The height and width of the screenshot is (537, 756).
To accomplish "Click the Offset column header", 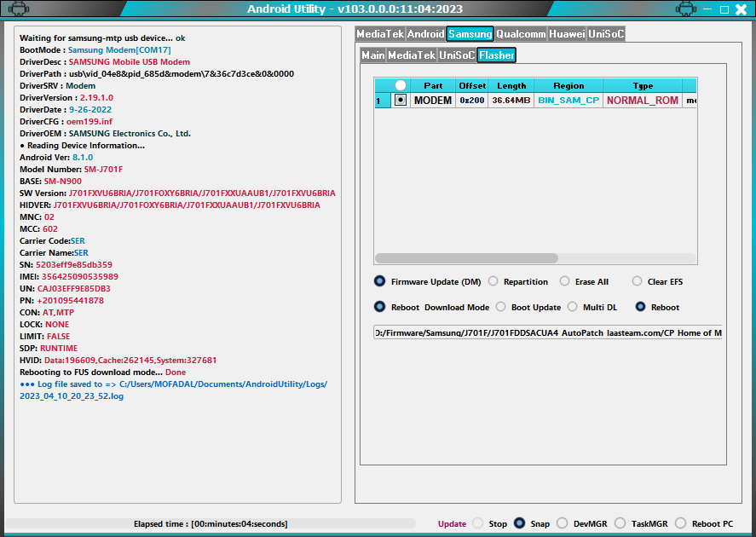I will point(472,85).
